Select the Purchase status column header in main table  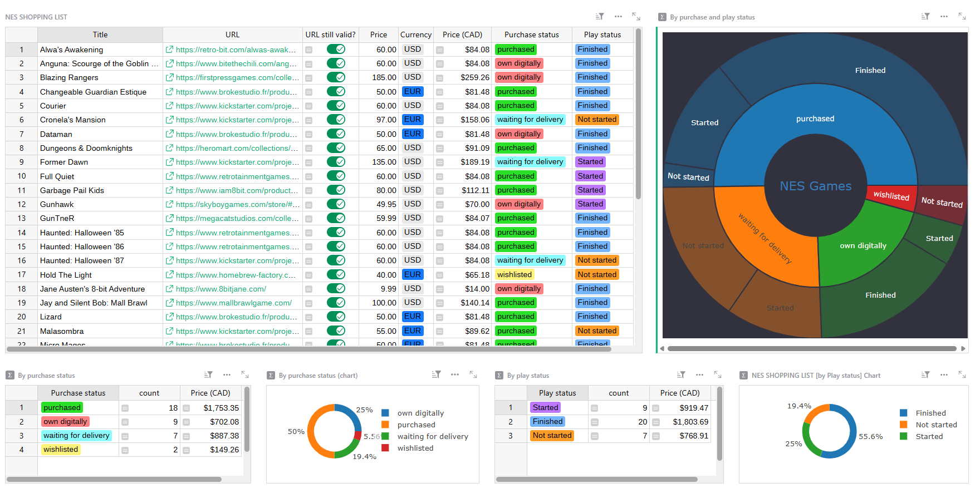[532, 34]
